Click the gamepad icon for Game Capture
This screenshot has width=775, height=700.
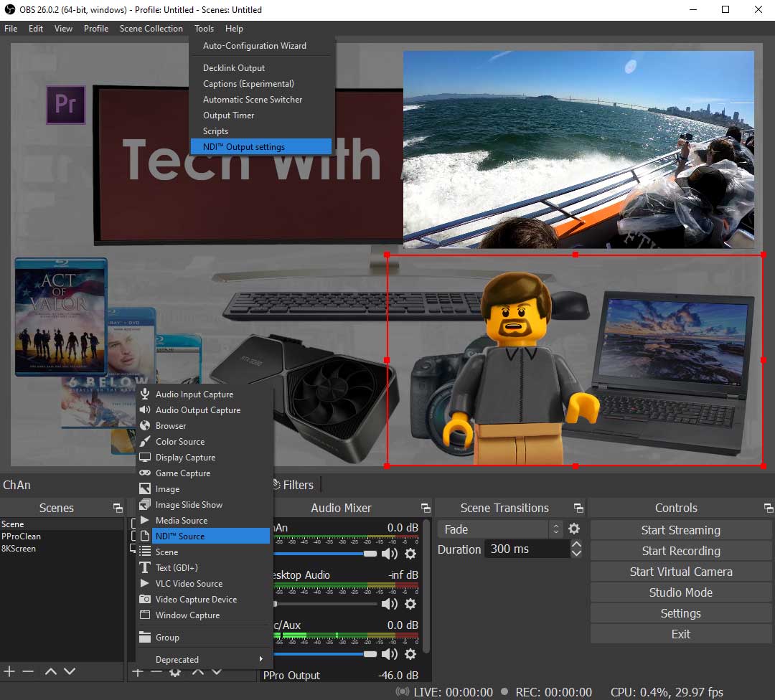click(x=145, y=473)
